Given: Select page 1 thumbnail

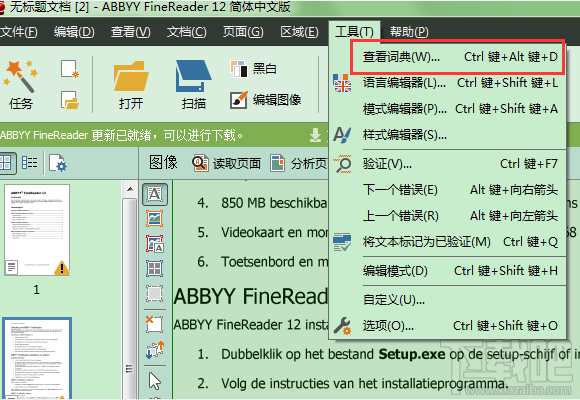Looking at the screenshot, I should tap(37, 230).
